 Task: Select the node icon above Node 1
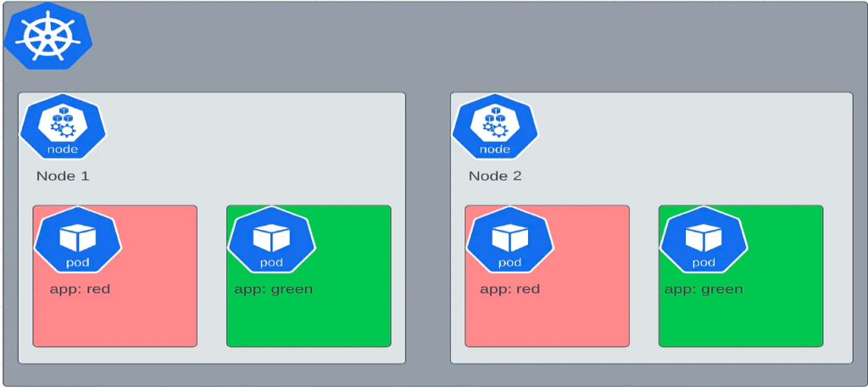coord(63,127)
